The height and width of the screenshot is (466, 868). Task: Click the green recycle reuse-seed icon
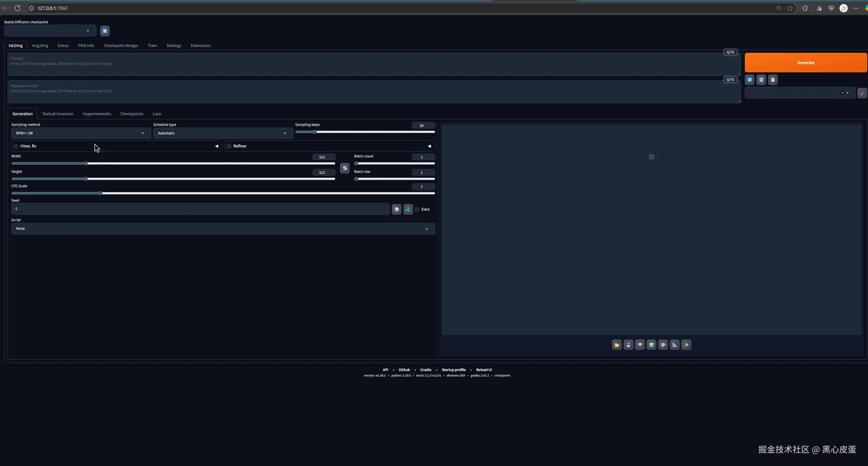408,209
